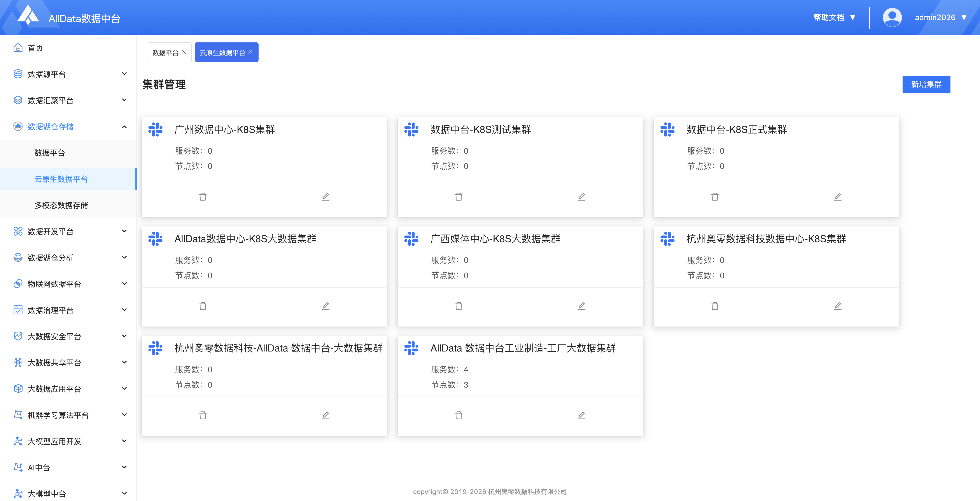This screenshot has width=980, height=501.
Task: Click the 大数据安全平台 shield icon
Action: pos(18,336)
